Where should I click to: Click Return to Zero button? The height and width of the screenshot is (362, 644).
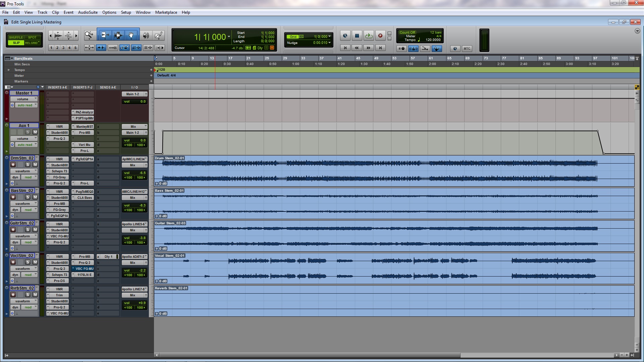pyautogui.click(x=345, y=48)
